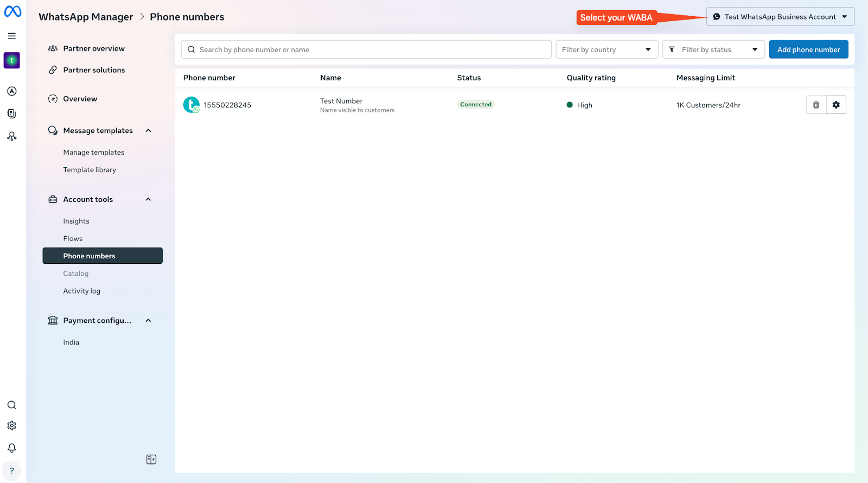Click the Test Number name cell
868x483 pixels.
coord(357,105)
